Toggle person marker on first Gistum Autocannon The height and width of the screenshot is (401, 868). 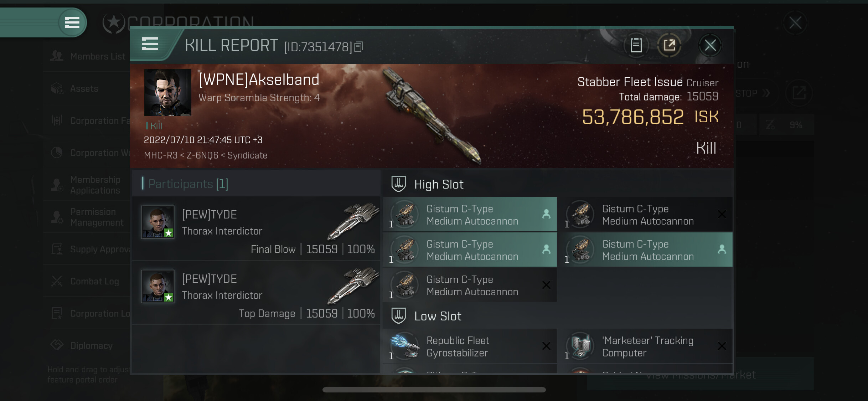[546, 214]
